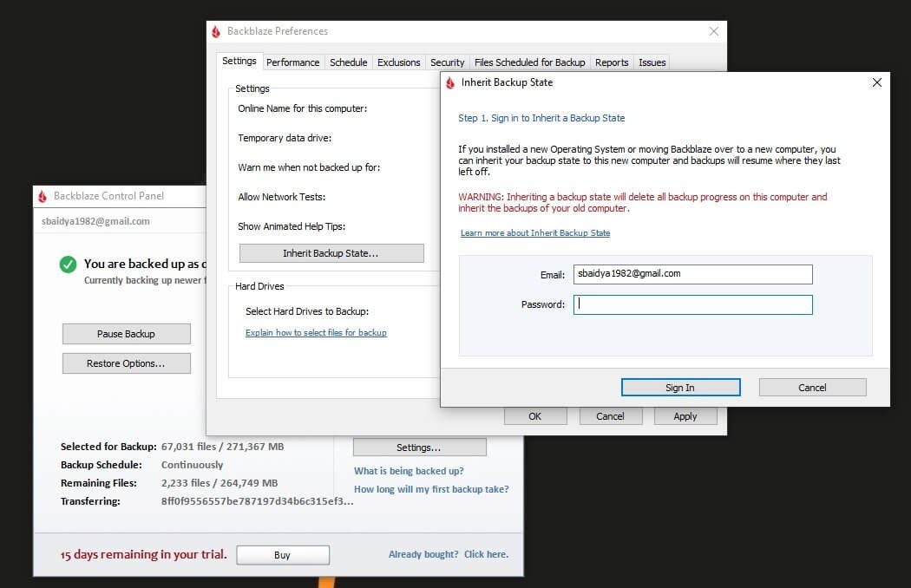Click 'Select Hard Drives to Backup:' label
The width and height of the screenshot is (911, 588).
[x=307, y=311]
